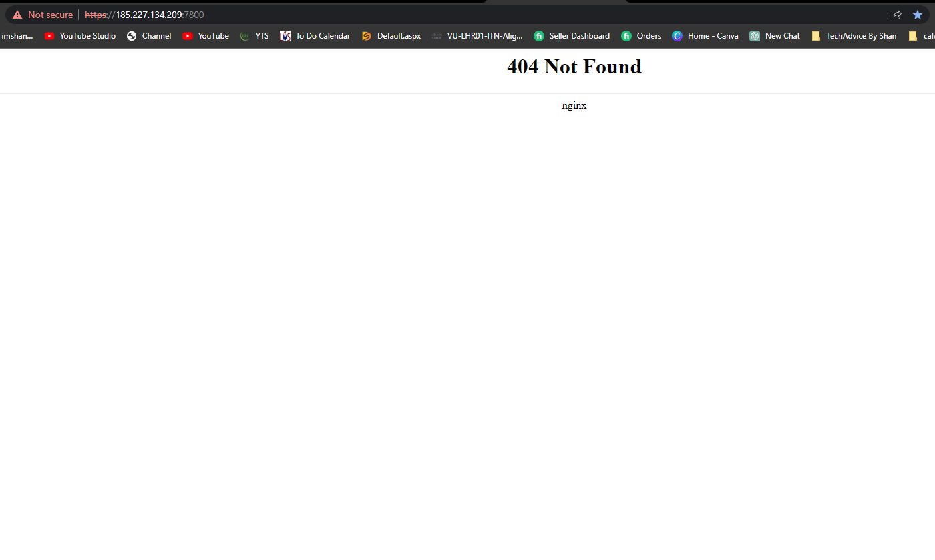Click the Seller Dashboard Fiverr icon

point(539,36)
